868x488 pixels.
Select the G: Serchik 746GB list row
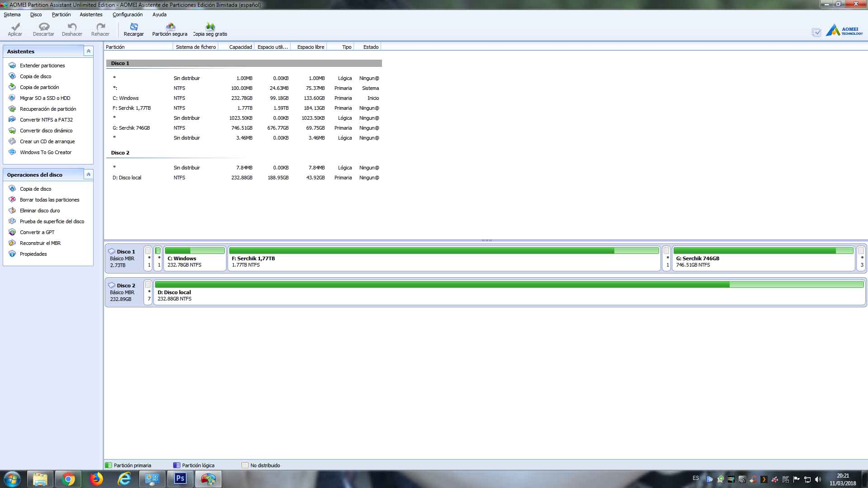tap(244, 128)
